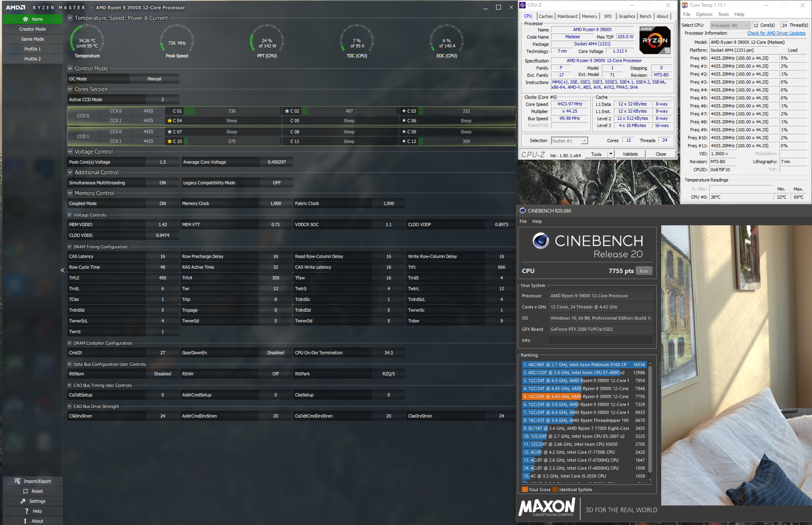This screenshot has width=812, height=525.
Task: Open Check for AMD Driver Updates link
Action: (776, 33)
